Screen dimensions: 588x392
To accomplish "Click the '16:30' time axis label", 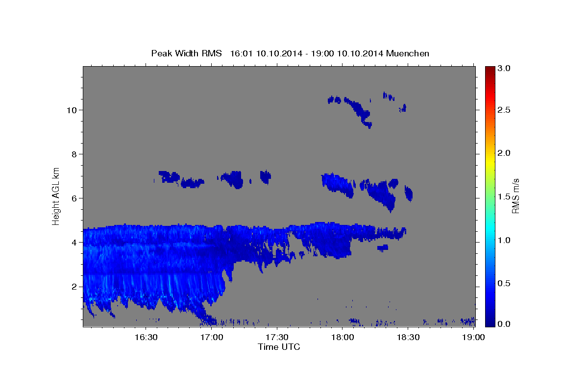I will pos(147,337).
